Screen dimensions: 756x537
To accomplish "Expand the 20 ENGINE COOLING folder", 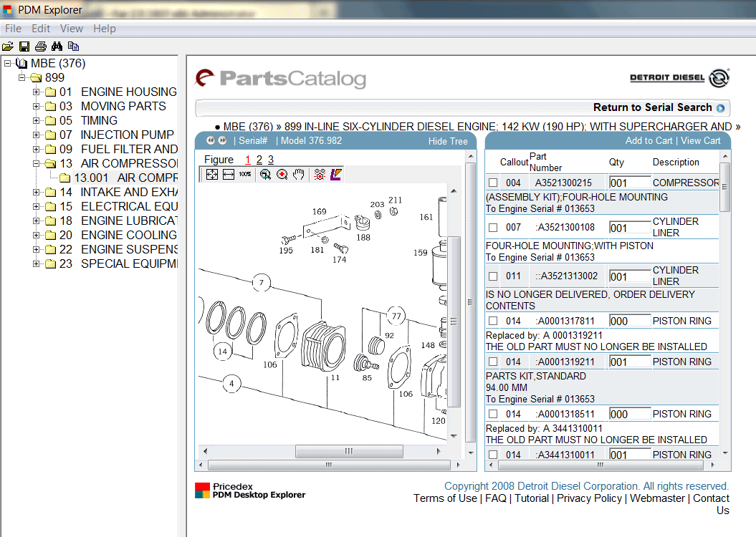I will (36, 235).
